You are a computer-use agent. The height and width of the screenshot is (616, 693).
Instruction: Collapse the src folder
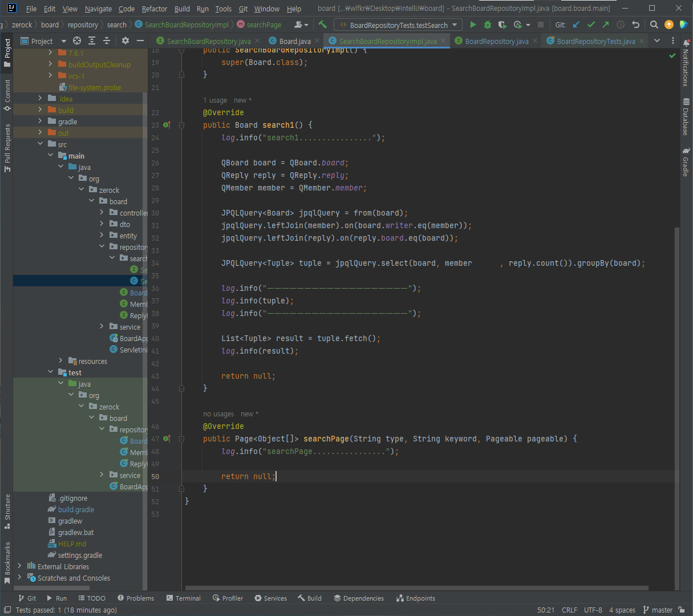pyautogui.click(x=40, y=144)
